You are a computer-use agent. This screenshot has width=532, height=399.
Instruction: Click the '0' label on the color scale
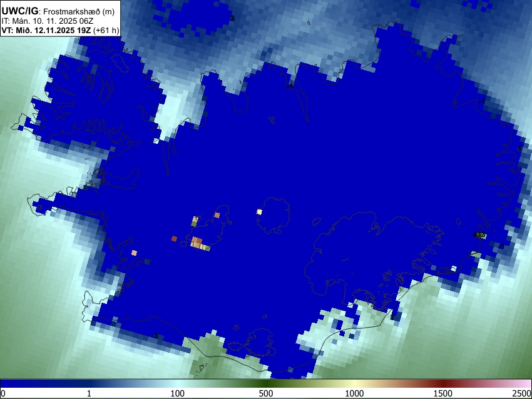[3, 393]
